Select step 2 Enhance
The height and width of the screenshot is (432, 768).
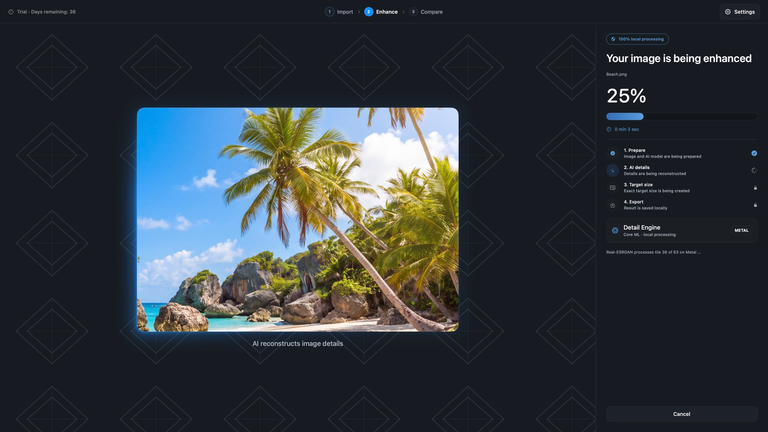coord(381,12)
